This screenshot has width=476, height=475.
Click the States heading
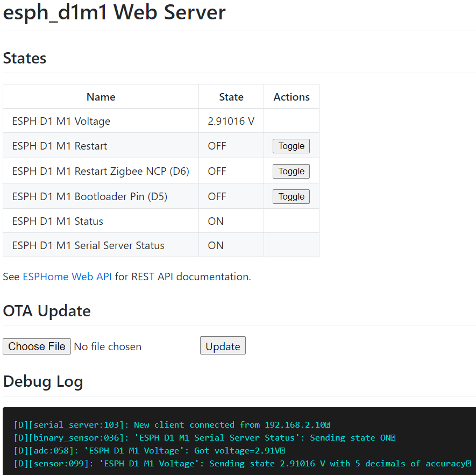tap(24, 59)
